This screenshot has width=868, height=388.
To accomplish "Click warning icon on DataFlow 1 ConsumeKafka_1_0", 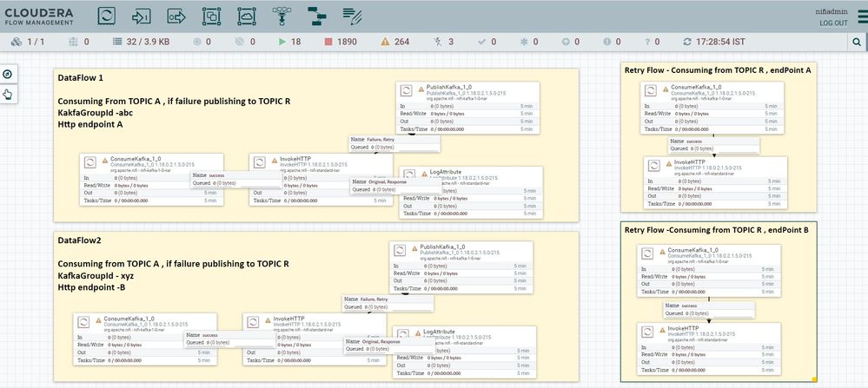I will coord(104,161).
